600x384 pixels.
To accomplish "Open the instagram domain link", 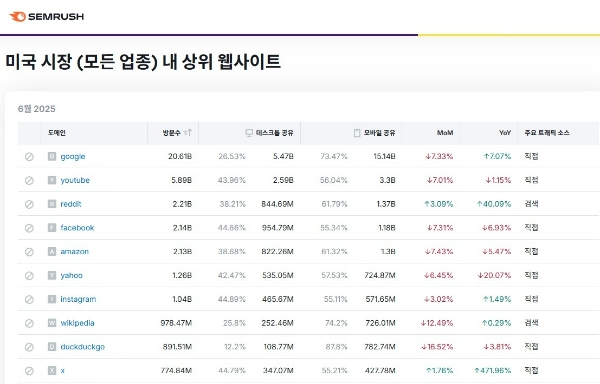I will 78,299.
